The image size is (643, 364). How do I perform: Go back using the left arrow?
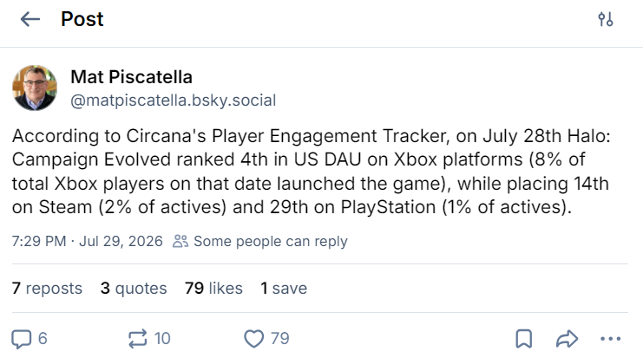point(30,19)
